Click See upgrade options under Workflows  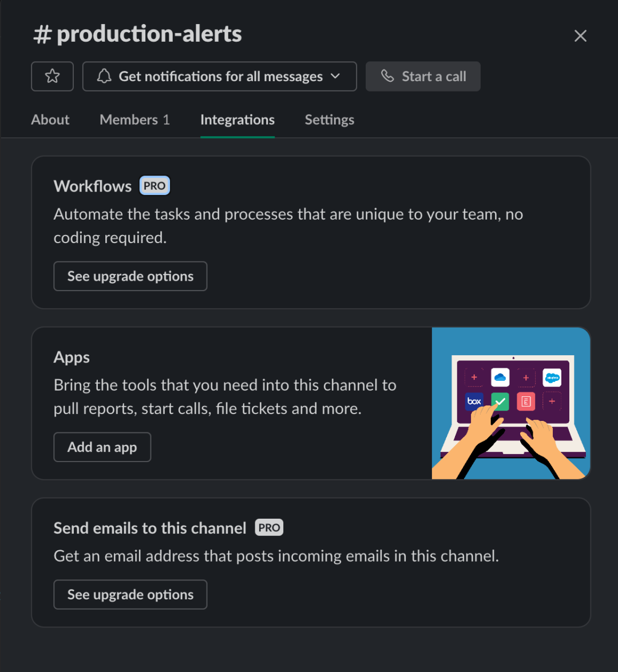pos(130,276)
